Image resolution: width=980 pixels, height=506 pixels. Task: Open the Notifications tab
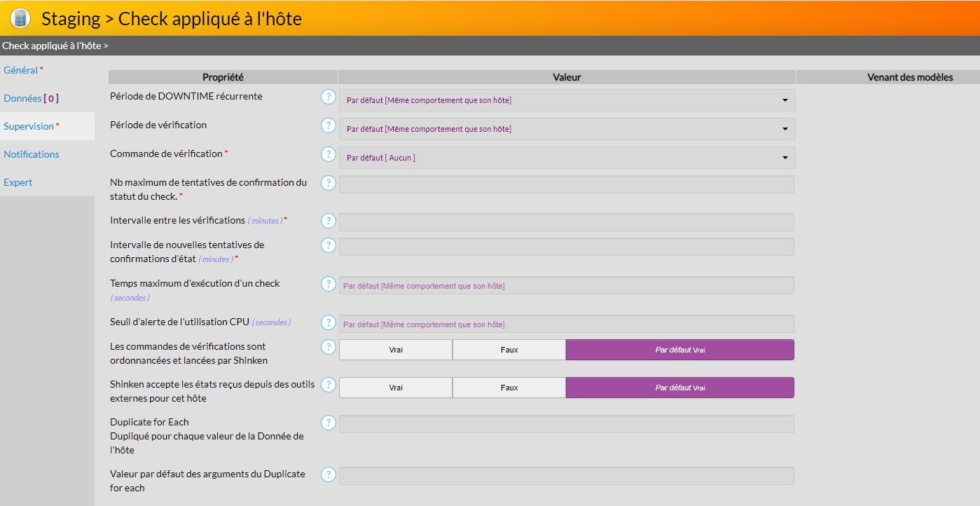click(x=32, y=154)
